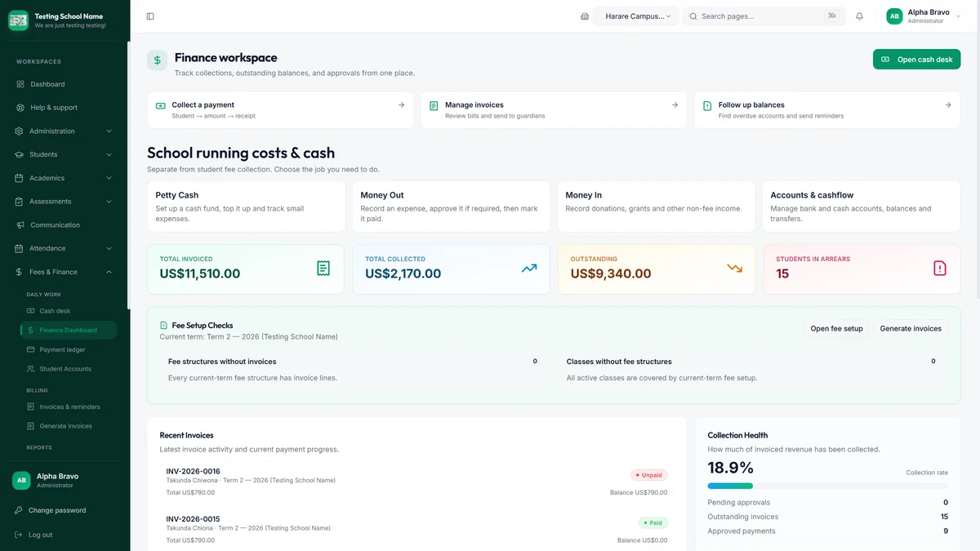Click the Approved payments row
This screenshot has width=980, height=551.
pyautogui.click(x=827, y=531)
